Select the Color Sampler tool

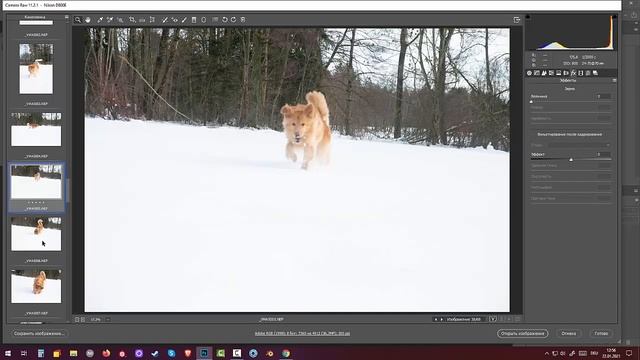click(x=110, y=20)
